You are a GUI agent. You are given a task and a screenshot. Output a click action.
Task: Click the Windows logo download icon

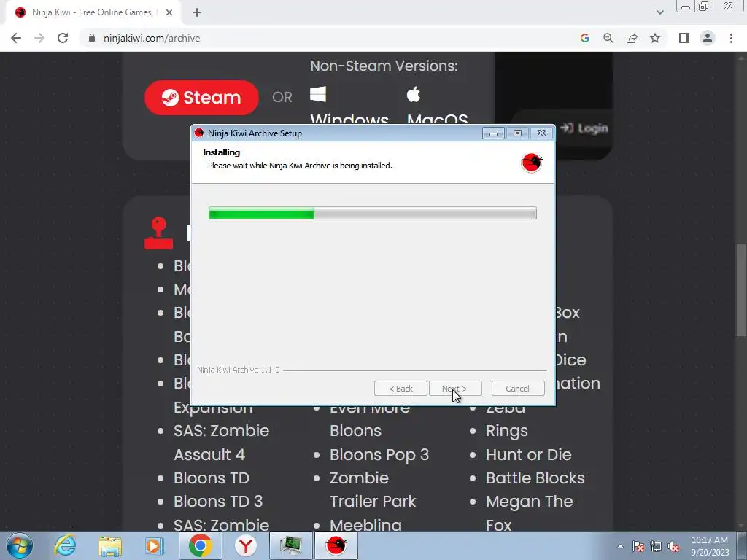[318, 94]
